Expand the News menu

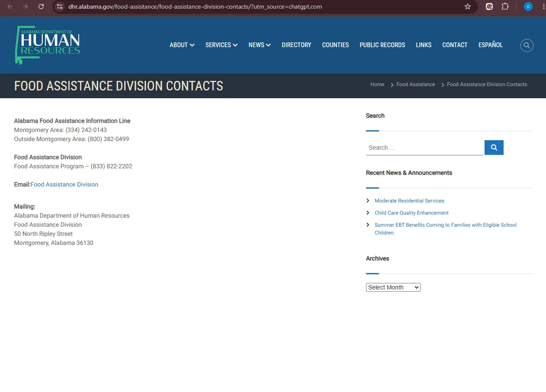260,45
